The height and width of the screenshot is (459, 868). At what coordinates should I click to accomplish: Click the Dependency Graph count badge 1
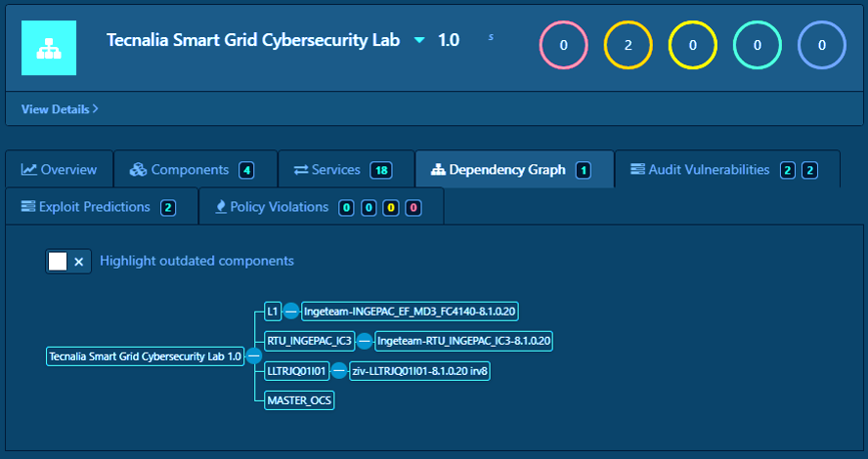tap(583, 170)
